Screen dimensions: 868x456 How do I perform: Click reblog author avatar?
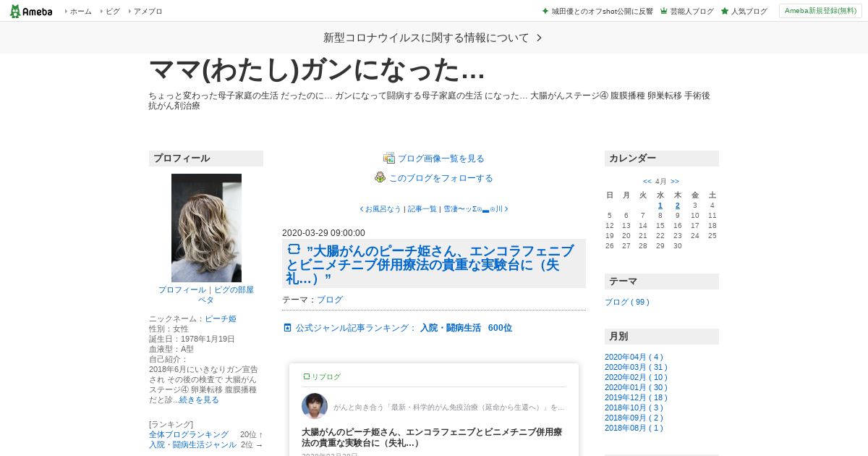click(315, 407)
